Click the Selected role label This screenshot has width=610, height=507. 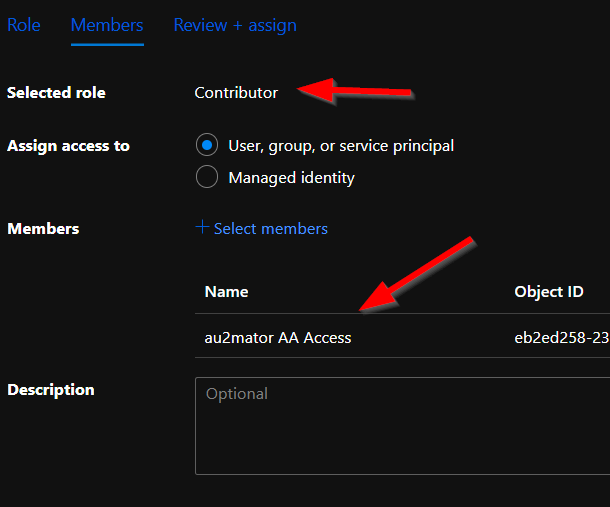point(56,93)
